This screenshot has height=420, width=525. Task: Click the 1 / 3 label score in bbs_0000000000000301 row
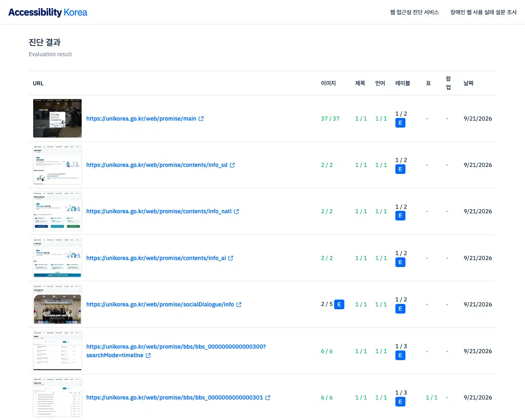pos(401,393)
